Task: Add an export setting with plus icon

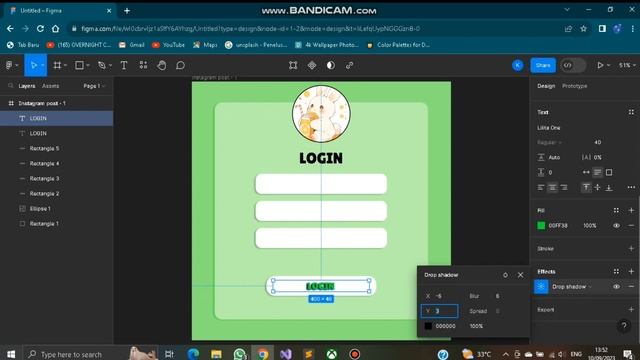Action: [631, 309]
